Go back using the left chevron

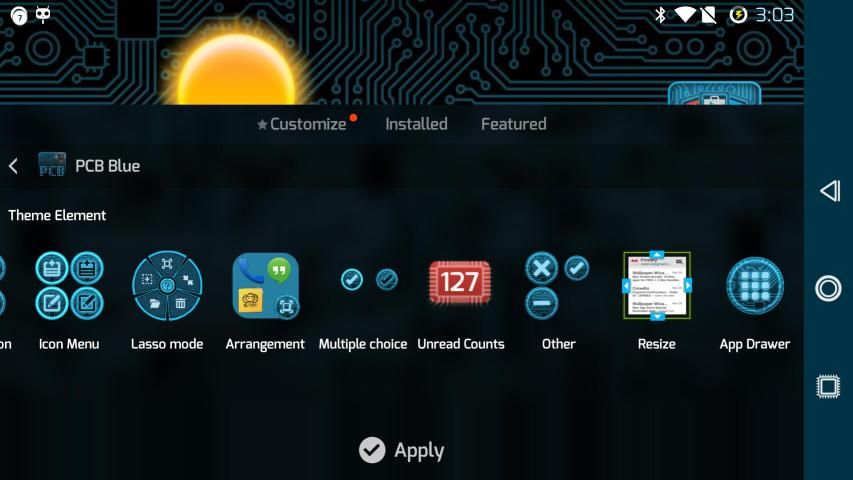coord(13,166)
